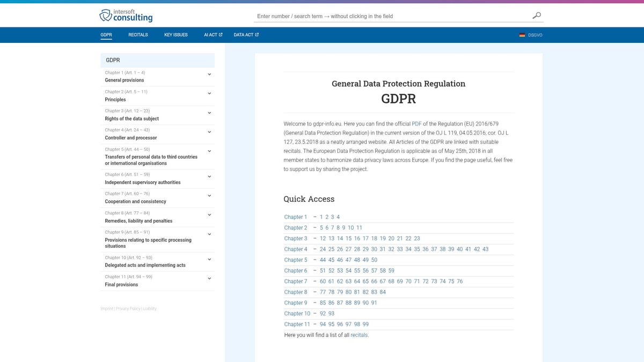Open DATA ACT via its external-link icon
Viewport: 644px width, 362px height.
click(x=257, y=34)
